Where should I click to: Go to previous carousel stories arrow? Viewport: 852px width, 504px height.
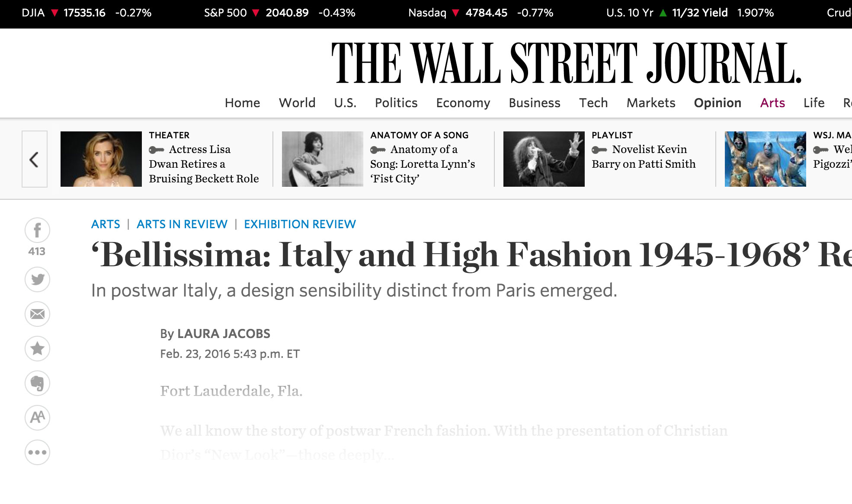(34, 159)
